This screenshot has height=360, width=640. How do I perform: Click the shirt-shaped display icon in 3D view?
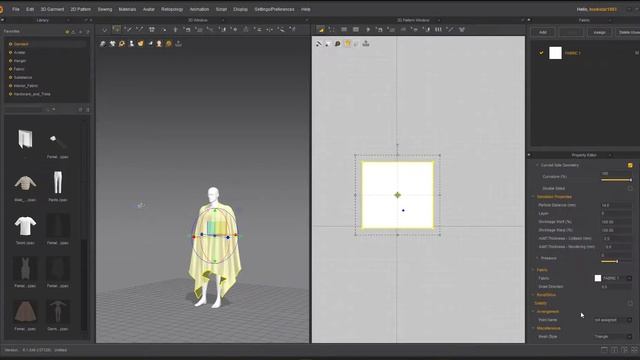pos(112,44)
